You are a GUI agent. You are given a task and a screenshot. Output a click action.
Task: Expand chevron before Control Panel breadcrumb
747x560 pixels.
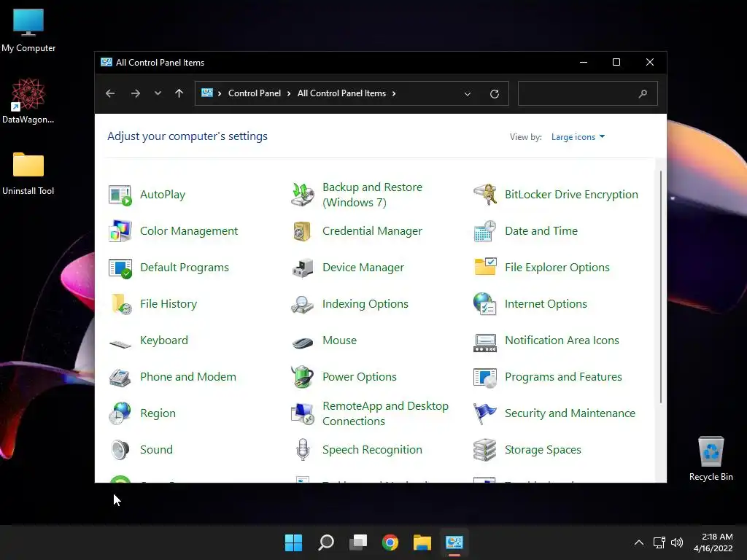[x=220, y=94]
